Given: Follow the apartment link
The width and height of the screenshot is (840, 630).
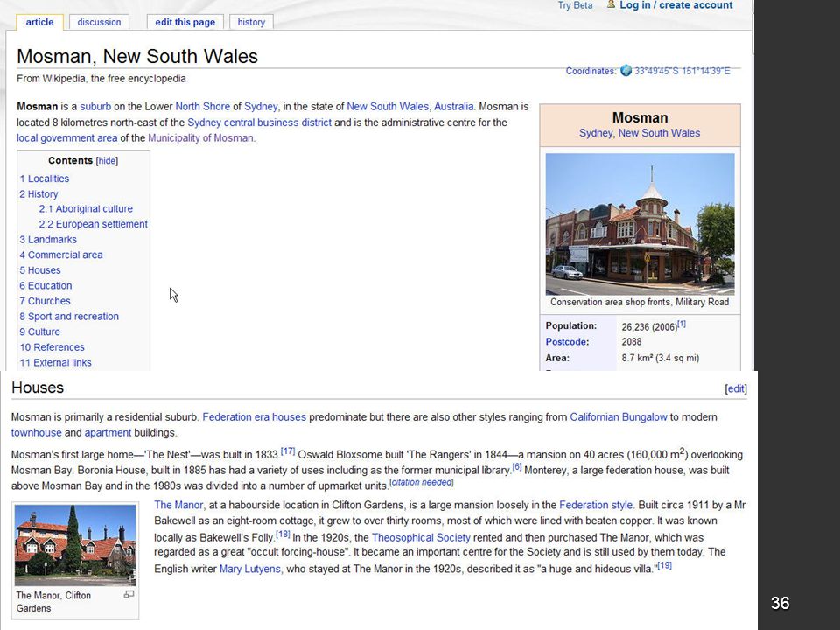Looking at the screenshot, I should pos(108,433).
